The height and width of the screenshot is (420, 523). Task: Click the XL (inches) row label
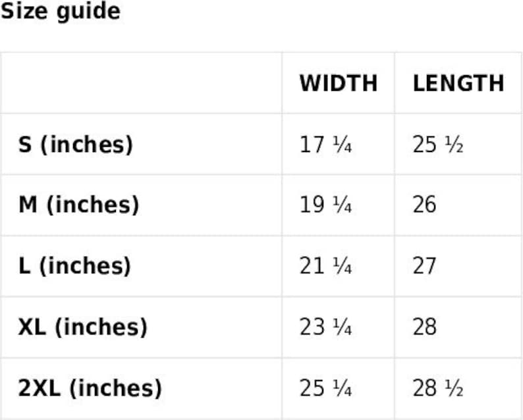[83, 327]
